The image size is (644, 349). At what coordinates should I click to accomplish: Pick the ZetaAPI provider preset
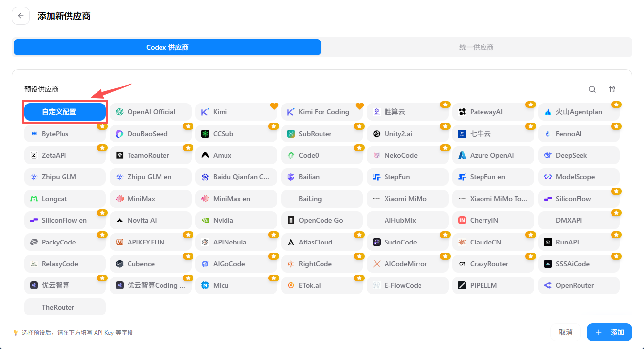(x=65, y=155)
